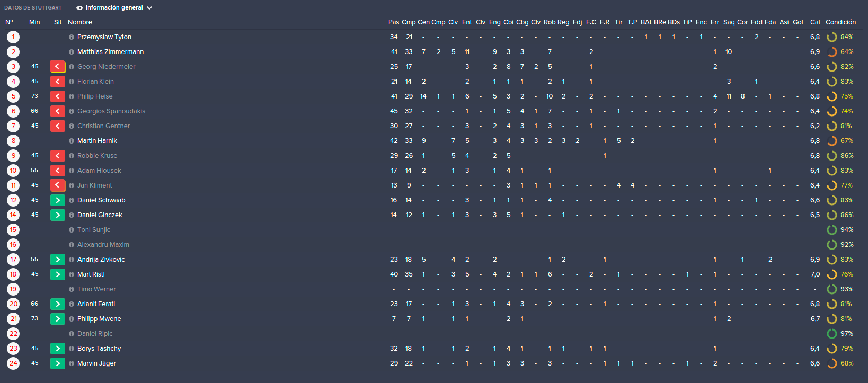Open the Daniel Ginczek player link

coord(100,215)
